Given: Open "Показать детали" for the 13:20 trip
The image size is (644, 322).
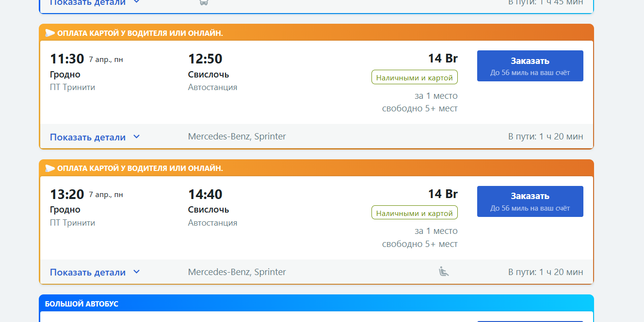Looking at the screenshot, I should coord(88,272).
